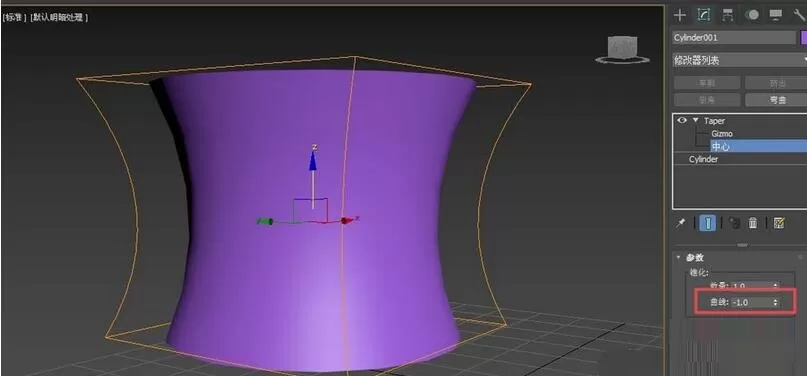807x376 pixels.
Task: Click the Cylinder001 object name field
Action: [734, 38]
